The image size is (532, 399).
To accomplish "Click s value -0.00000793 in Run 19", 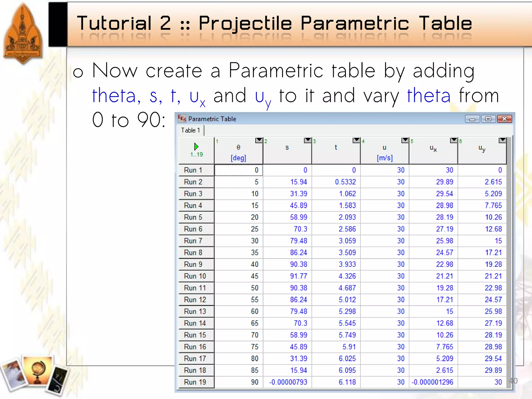I will [x=288, y=382].
